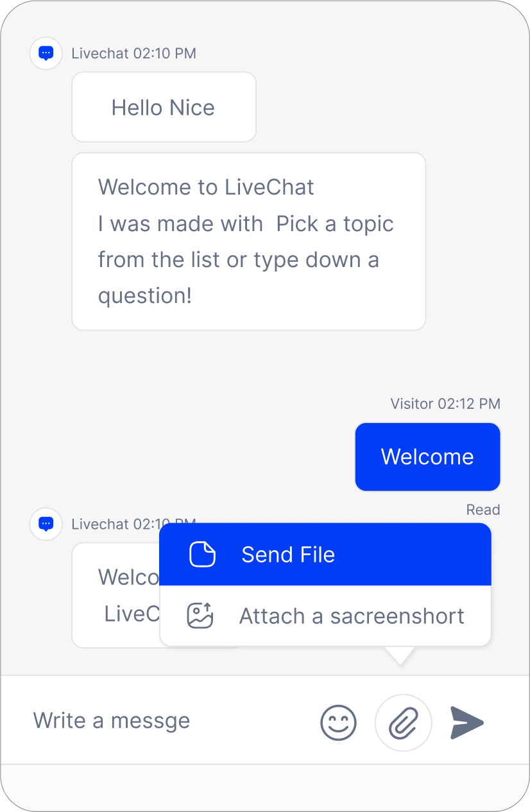Click the file icon beside Send File
Image resolution: width=530 pixels, height=812 pixels.
click(x=202, y=555)
